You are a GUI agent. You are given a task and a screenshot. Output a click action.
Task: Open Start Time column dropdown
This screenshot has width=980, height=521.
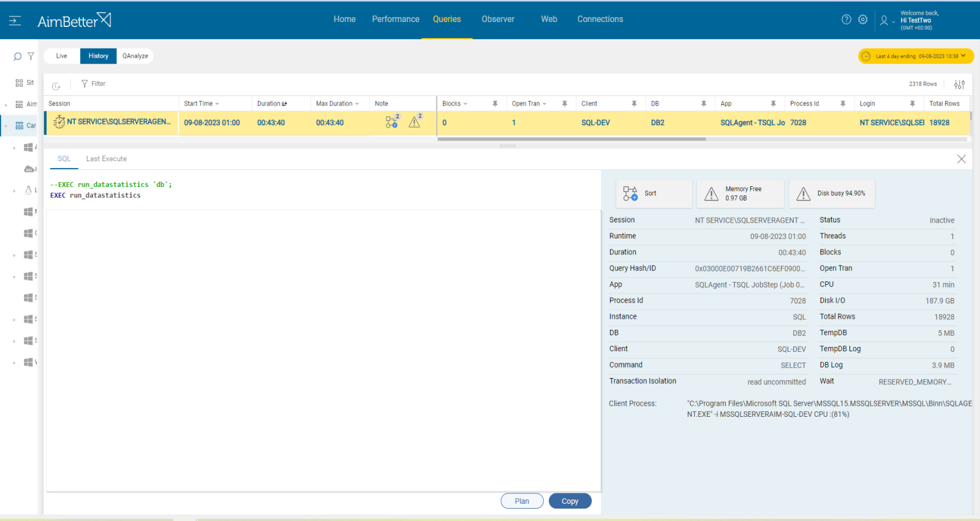coord(217,104)
